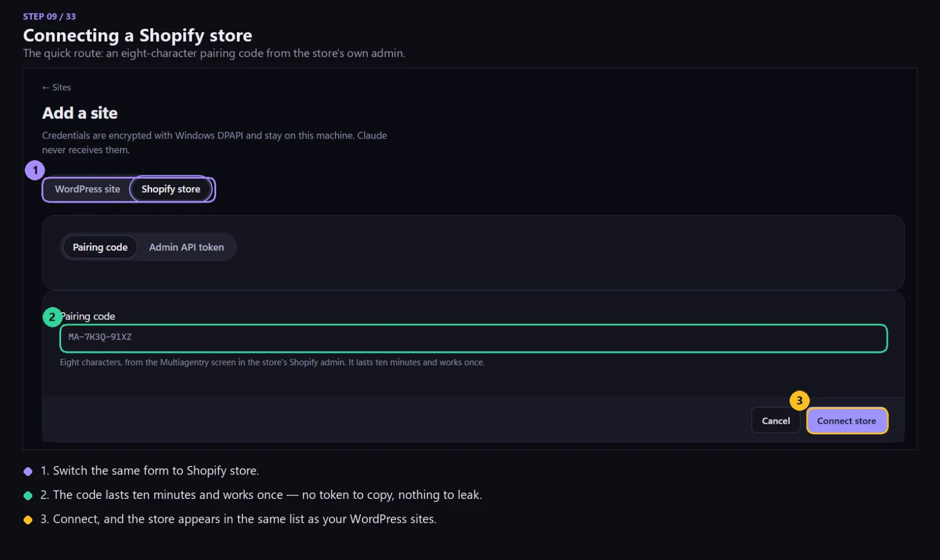Click the Connect store button
Screen dimensions: 940x560
tap(847, 421)
